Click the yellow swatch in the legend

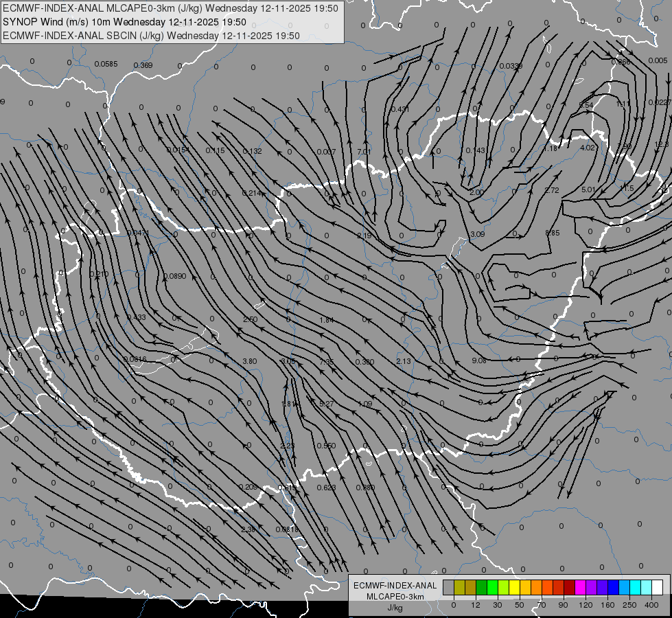click(515, 587)
